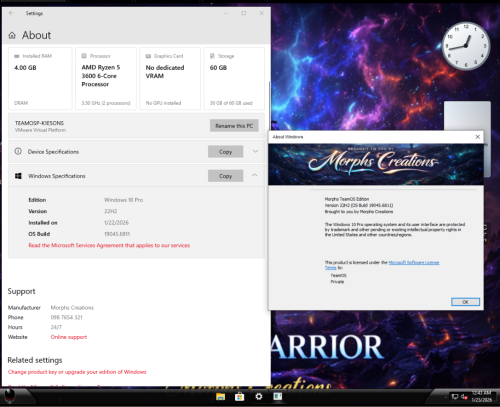Viewport: 500px width, 407px height.
Task: Open the Settings gear in the taskbar
Action: 259,396
